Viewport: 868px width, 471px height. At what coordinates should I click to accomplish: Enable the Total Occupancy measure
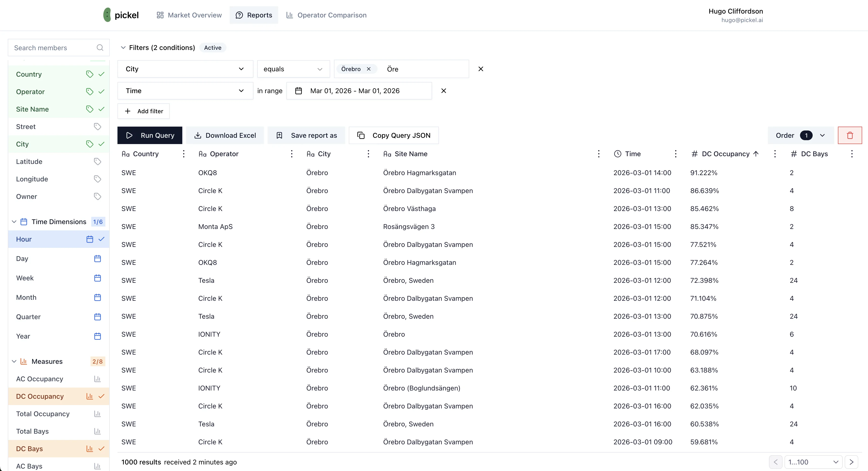pos(59,414)
